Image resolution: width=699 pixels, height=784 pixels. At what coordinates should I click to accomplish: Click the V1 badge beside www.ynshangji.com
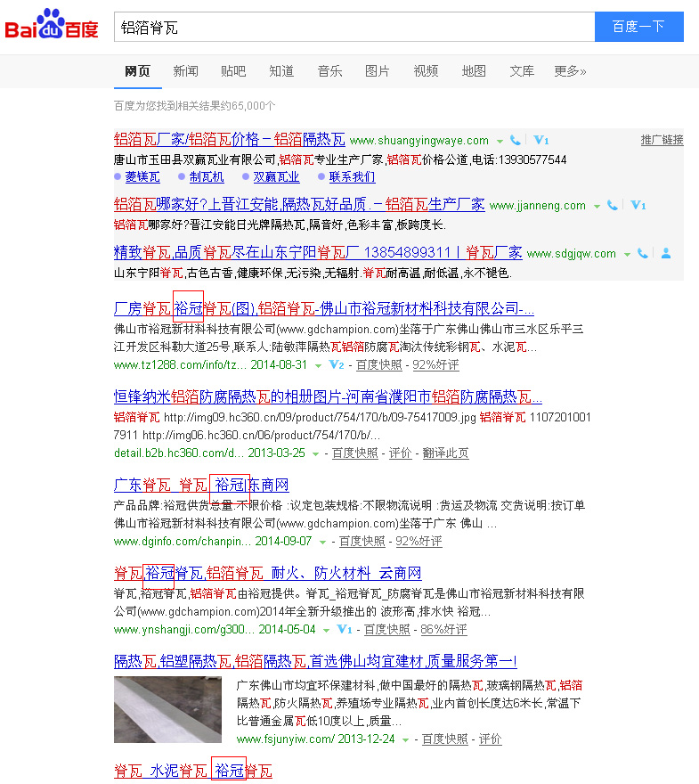(345, 630)
